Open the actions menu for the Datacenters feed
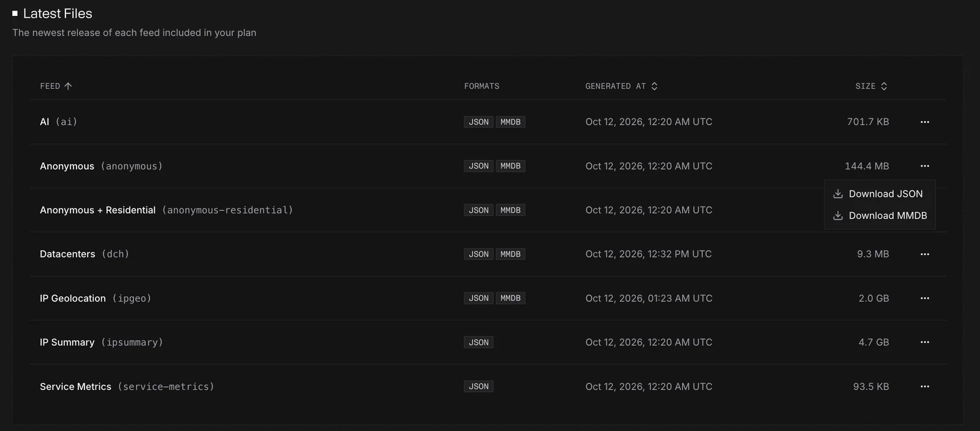The height and width of the screenshot is (431, 980). pos(925,254)
